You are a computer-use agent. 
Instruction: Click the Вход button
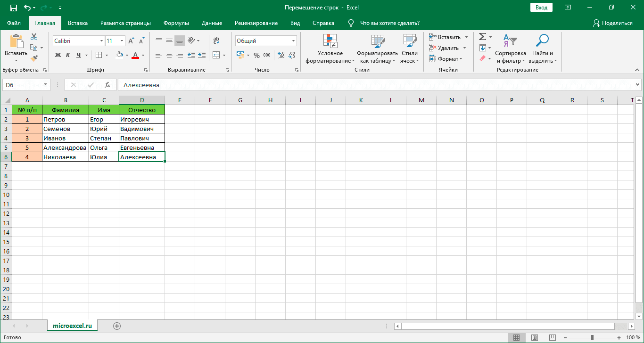541,7
